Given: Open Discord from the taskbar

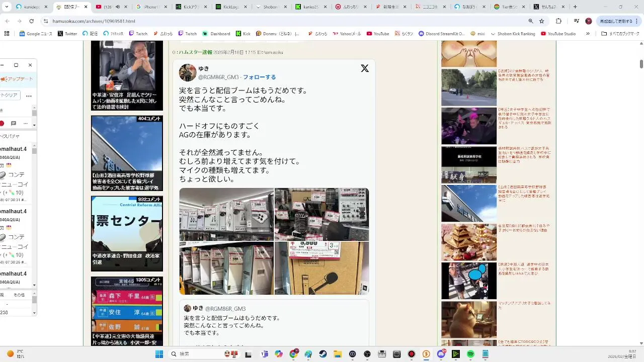Looking at the screenshot, I should point(441,354).
